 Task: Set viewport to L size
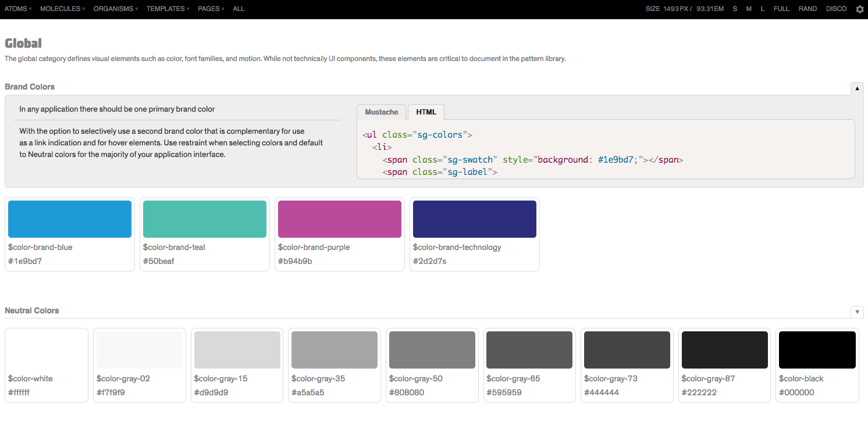click(x=763, y=9)
